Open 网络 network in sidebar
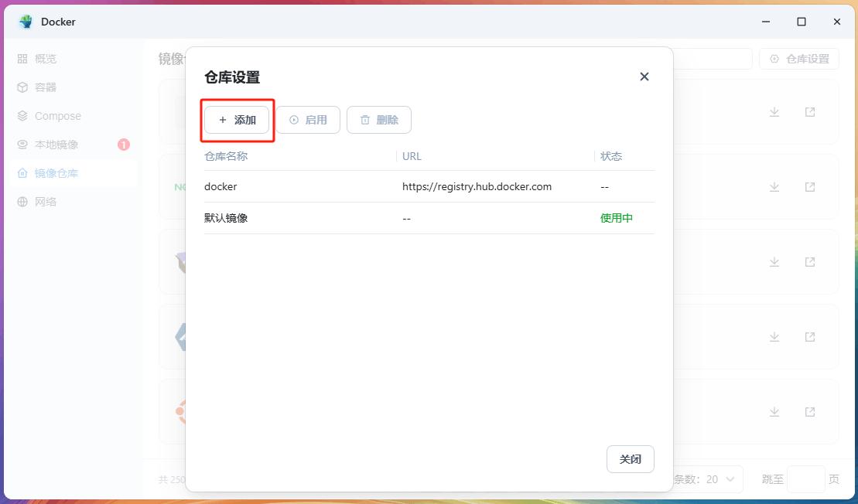Viewport: 858px width, 504px height. 46,202
